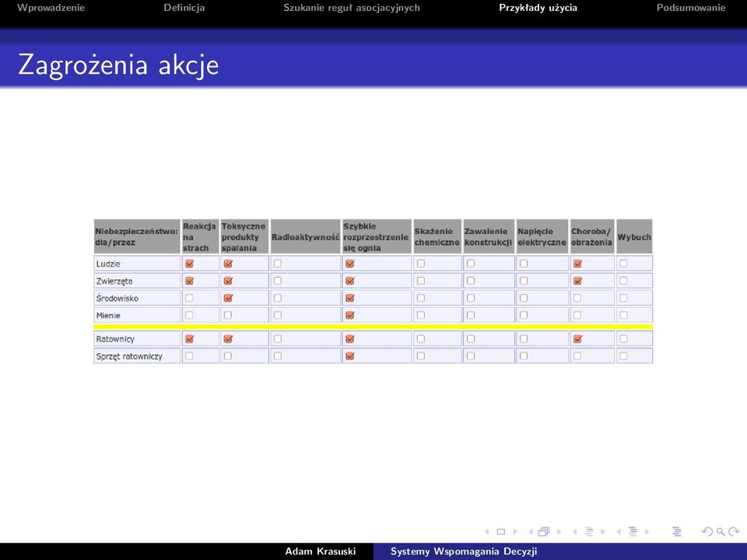Screen dimensions: 747x560
Task: Click the go back curved arrow
Action: click(x=708, y=532)
